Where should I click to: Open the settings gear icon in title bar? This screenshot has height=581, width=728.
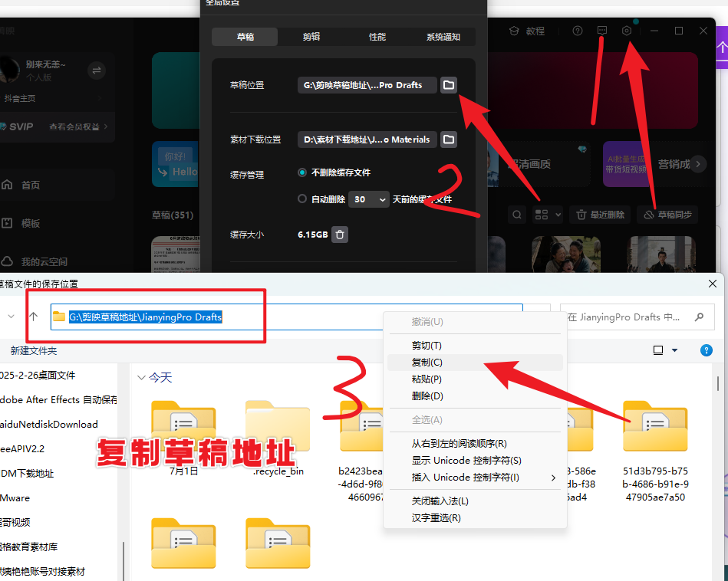pos(627,31)
